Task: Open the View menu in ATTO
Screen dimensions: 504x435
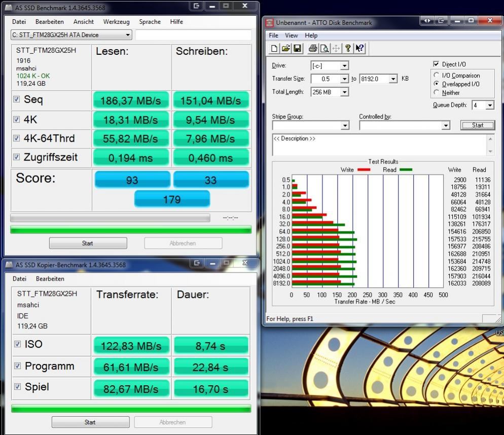Action: click(291, 36)
